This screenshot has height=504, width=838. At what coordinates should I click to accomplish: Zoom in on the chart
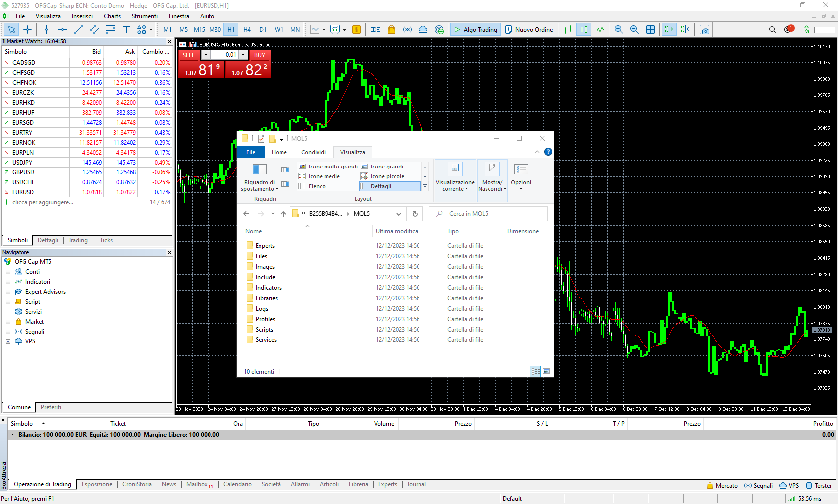click(x=619, y=30)
